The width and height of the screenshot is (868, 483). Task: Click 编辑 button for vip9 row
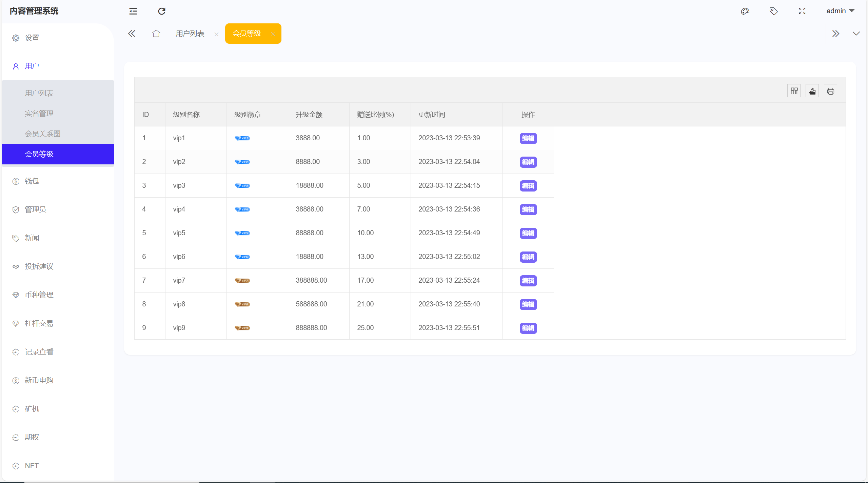(x=528, y=328)
